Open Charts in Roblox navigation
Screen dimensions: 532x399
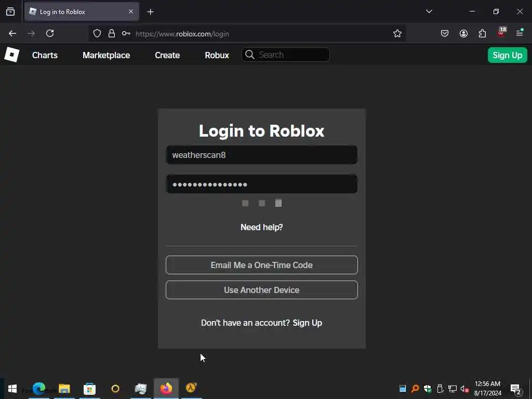(45, 55)
